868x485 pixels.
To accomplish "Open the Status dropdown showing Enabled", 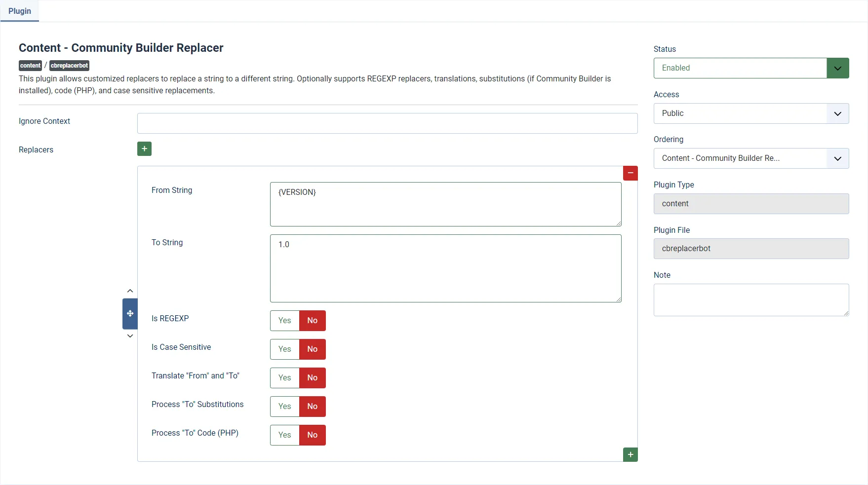I will pyautogui.click(x=751, y=68).
